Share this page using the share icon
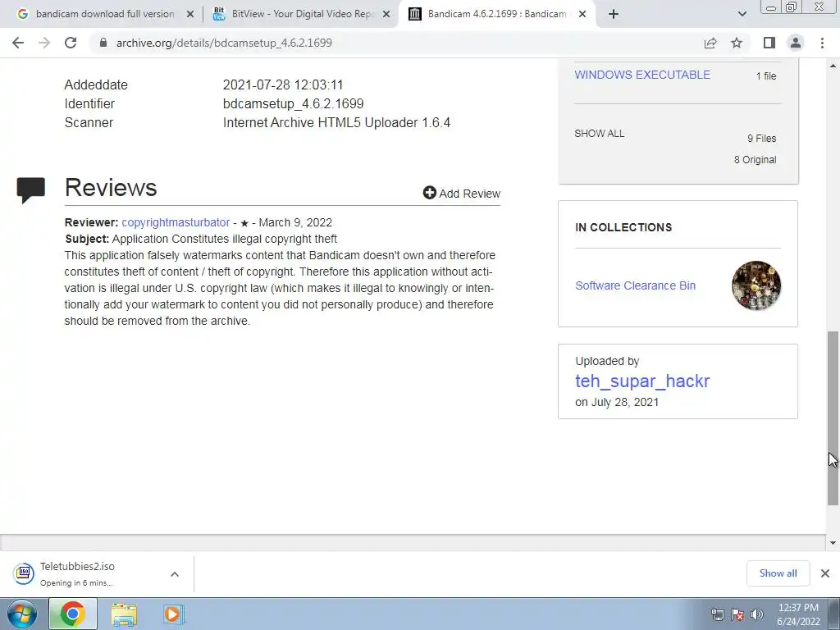The width and height of the screenshot is (840, 630). (x=710, y=43)
